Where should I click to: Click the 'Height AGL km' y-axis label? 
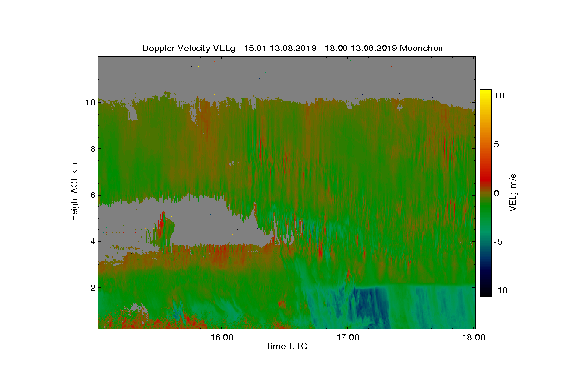coord(74,193)
